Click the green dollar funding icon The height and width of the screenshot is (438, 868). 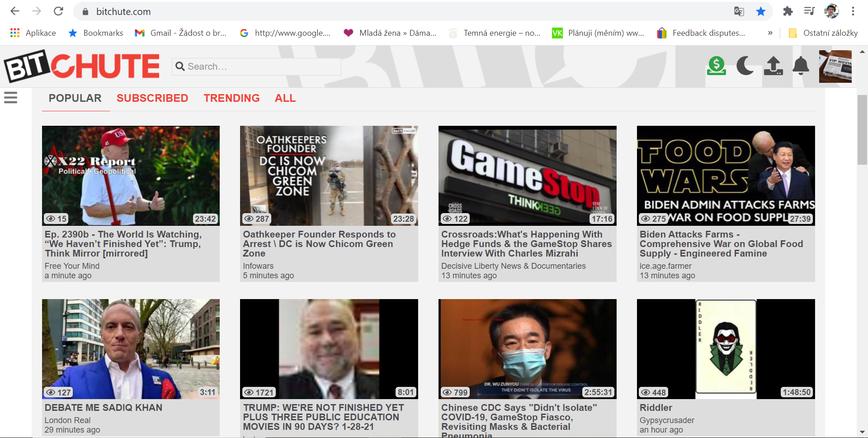717,66
